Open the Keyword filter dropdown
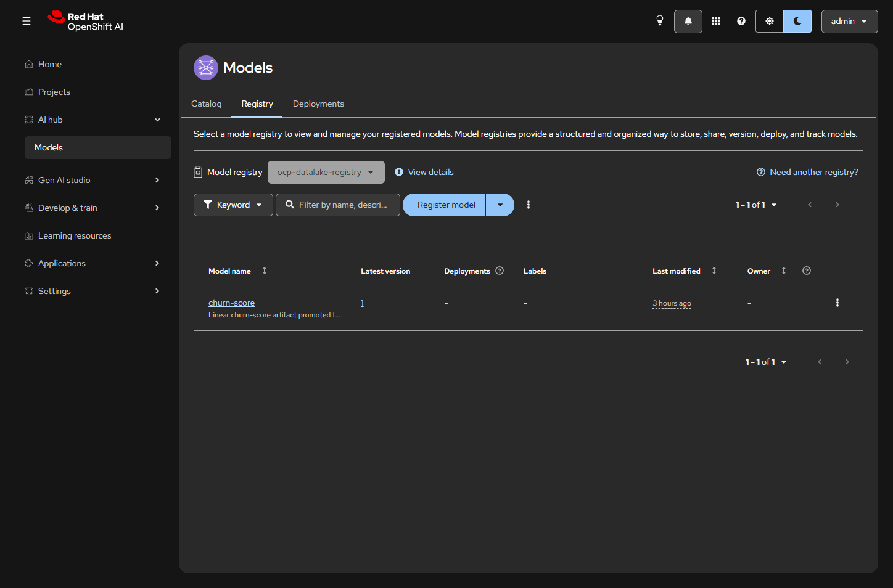893x588 pixels. point(233,205)
